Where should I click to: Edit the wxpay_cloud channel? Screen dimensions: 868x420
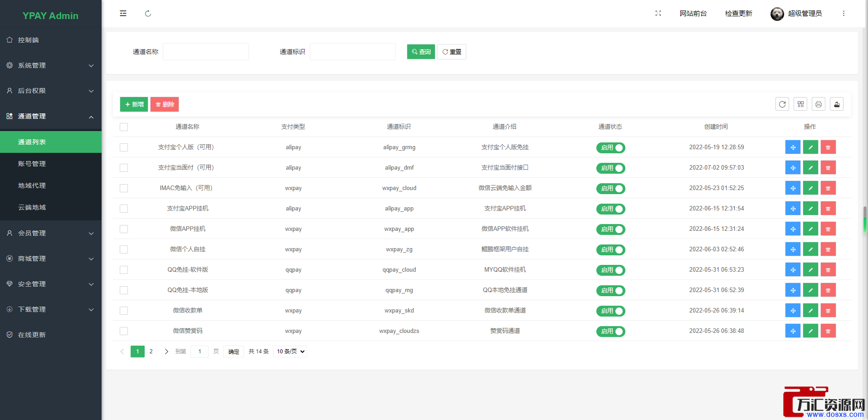coord(810,188)
